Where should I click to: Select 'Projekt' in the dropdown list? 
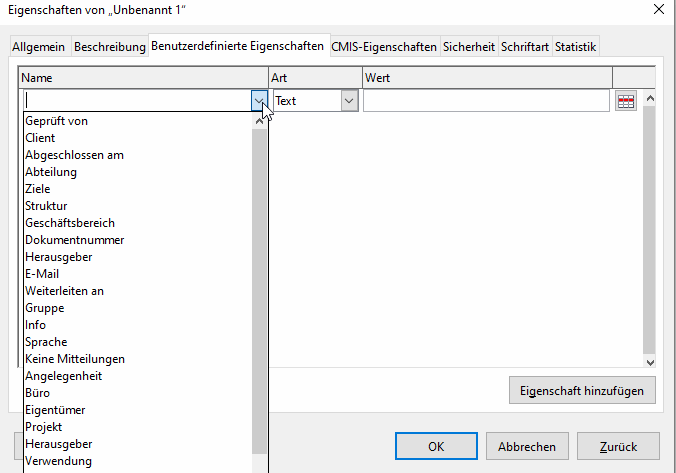(x=138, y=427)
